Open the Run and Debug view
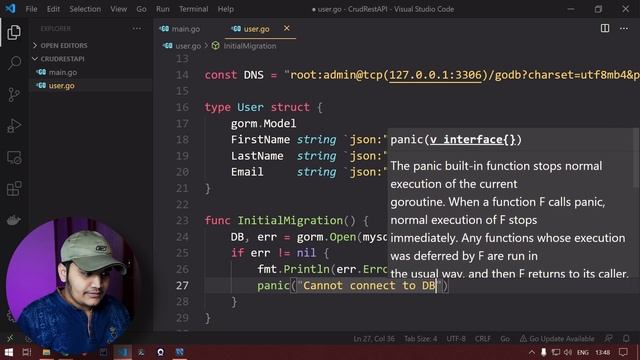640x360 pixels. coord(14,126)
